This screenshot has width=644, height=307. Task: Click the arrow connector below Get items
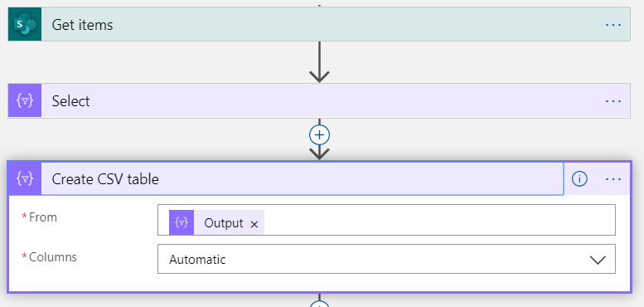click(x=319, y=61)
